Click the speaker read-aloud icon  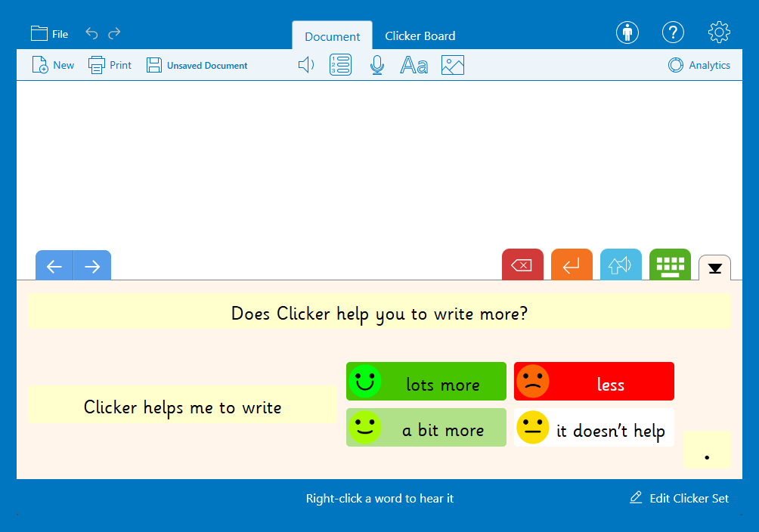coord(306,65)
